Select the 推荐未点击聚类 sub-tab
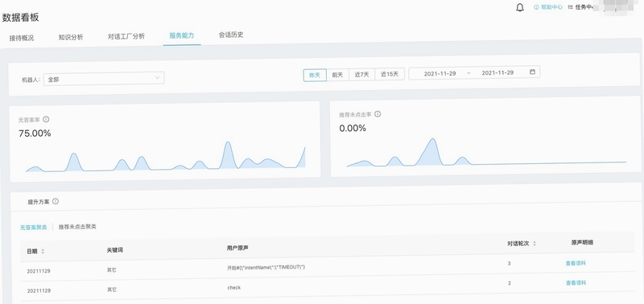Image resolution: width=644 pixels, height=304 pixels. (77, 227)
